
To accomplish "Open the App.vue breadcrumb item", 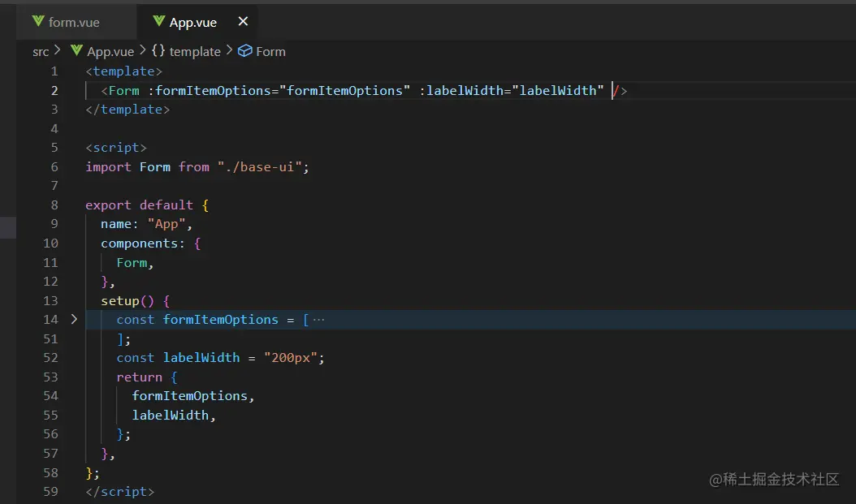I will tap(110, 52).
